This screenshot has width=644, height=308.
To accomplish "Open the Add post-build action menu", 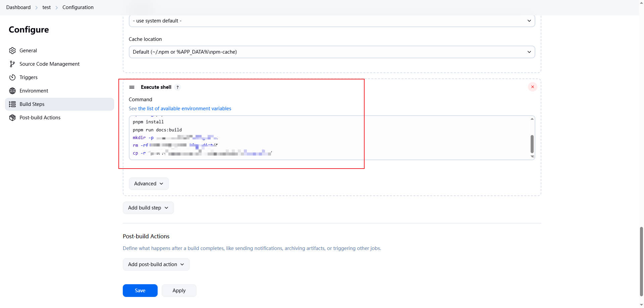I will (156, 264).
